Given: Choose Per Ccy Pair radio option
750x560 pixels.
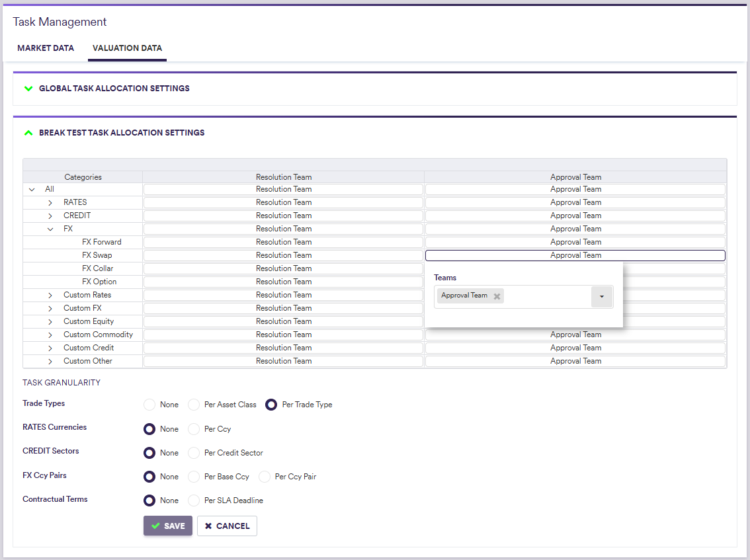Looking at the screenshot, I should tap(265, 477).
